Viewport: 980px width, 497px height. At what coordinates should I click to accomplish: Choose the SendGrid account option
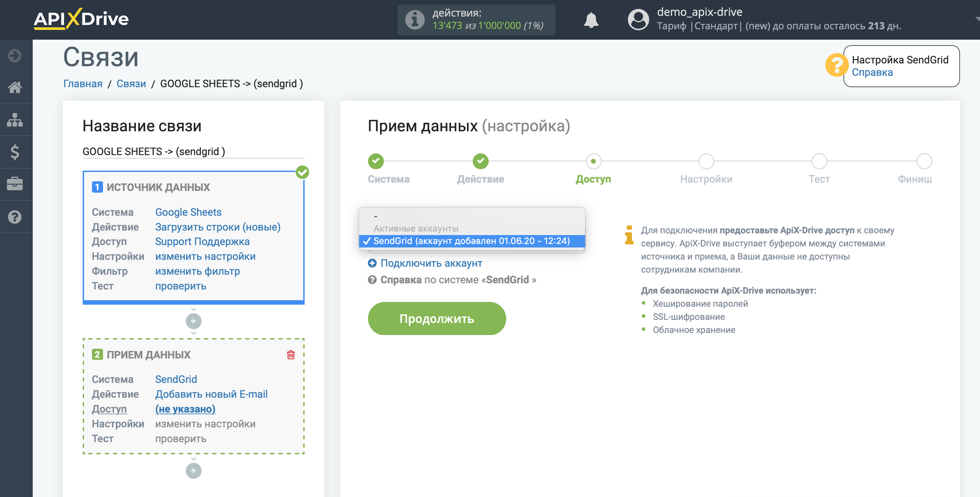pyautogui.click(x=472, y=241)
